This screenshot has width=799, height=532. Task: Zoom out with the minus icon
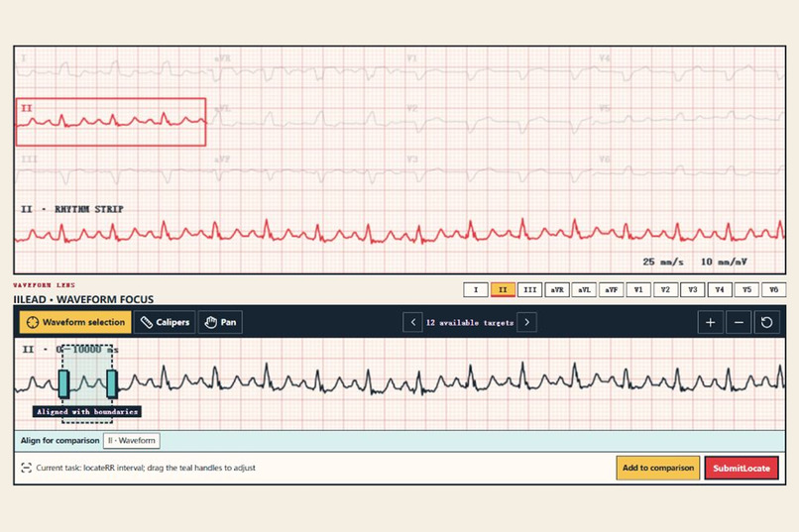pyautogui.click(x=739, y=322)
